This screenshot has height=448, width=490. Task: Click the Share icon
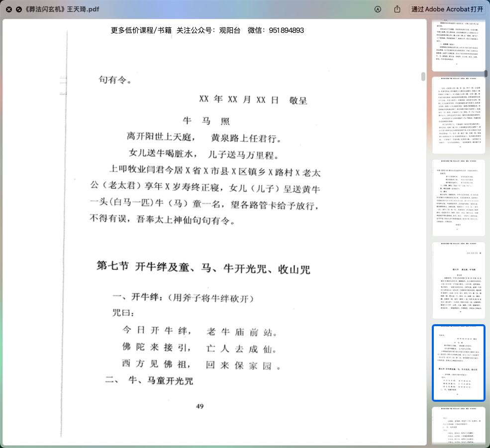coord(397,9)
